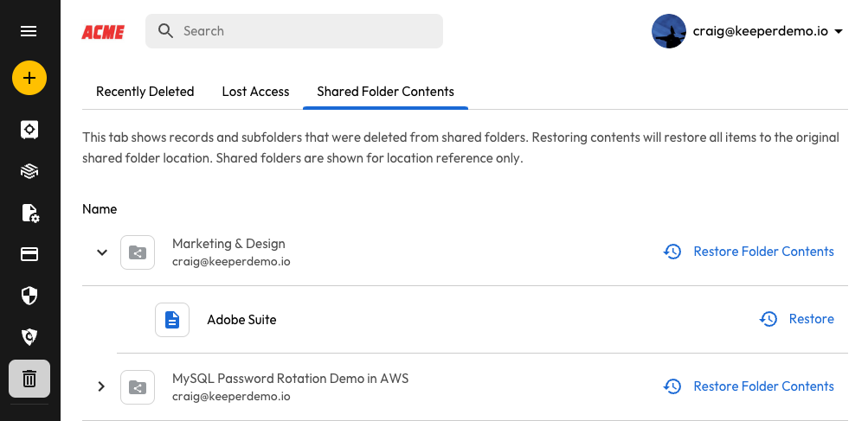The image size is (868, 421).
Task: Switch to the Lost Access tab
Action: (255, 92)
